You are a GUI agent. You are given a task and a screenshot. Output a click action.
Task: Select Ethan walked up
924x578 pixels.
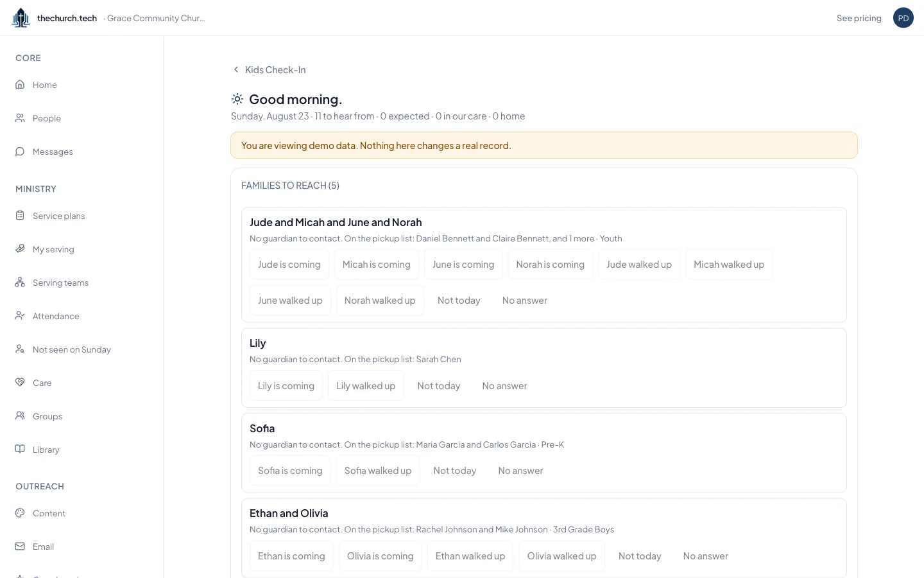(x=470, y=556)
